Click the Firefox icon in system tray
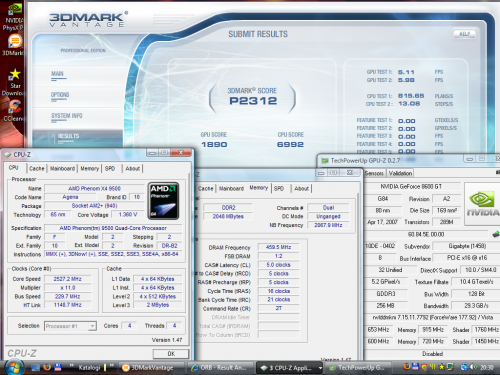 [x=406, y=367]
